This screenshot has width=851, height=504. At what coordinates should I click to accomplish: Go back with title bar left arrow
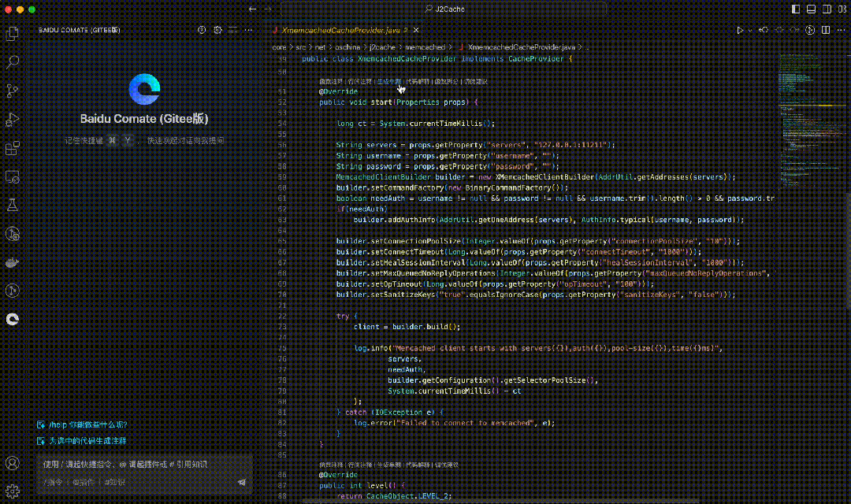pyautogui.click(x=252, y=9)
